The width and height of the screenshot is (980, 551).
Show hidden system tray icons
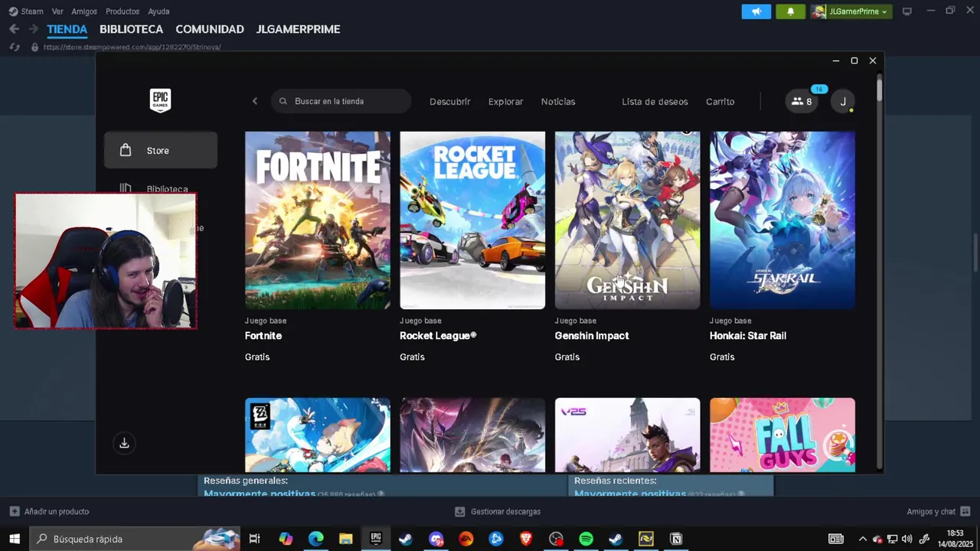pos(863,539)
